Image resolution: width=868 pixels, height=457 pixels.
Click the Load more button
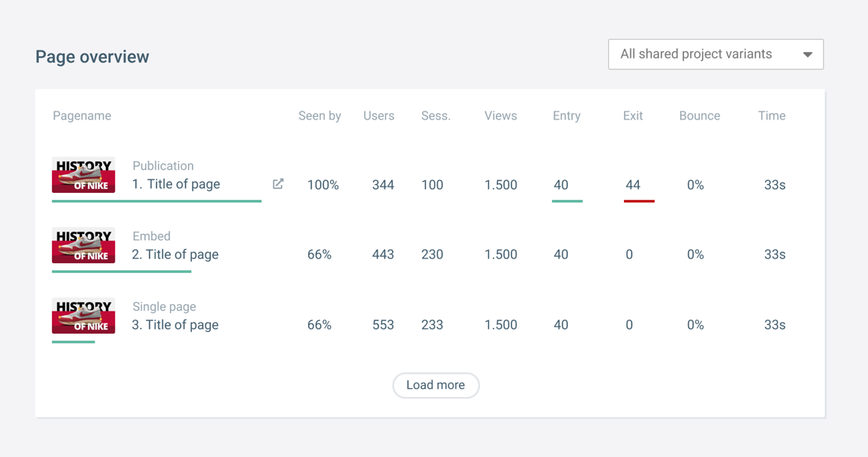436,385
